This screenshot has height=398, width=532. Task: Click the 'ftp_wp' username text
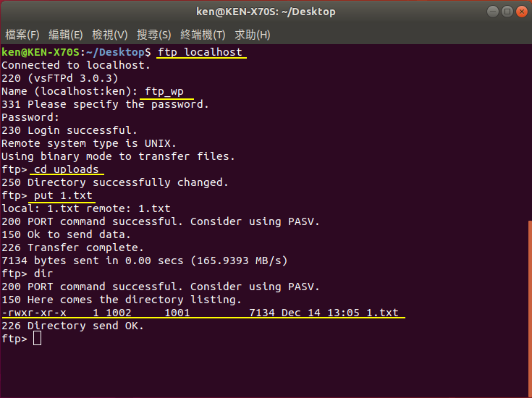164,92
